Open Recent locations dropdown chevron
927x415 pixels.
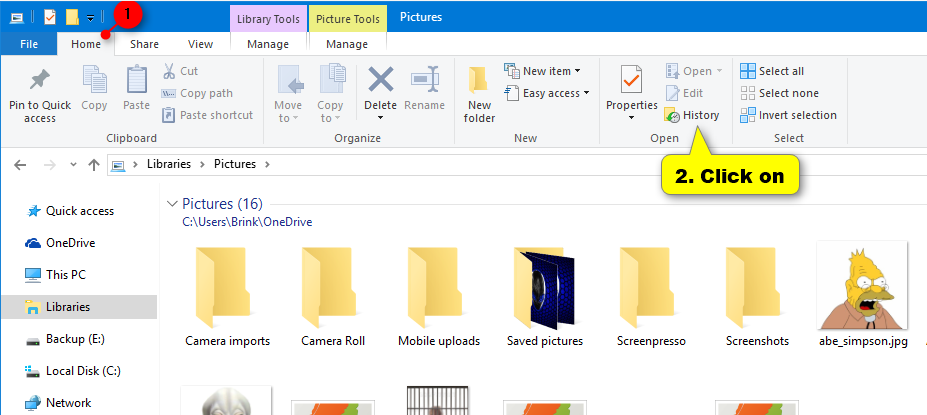[x=73, y=164]
